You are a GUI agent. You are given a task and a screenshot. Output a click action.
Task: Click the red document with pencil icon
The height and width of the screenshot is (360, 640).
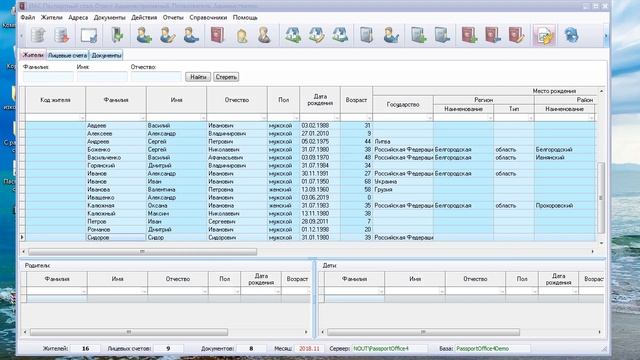click(516, 36)
